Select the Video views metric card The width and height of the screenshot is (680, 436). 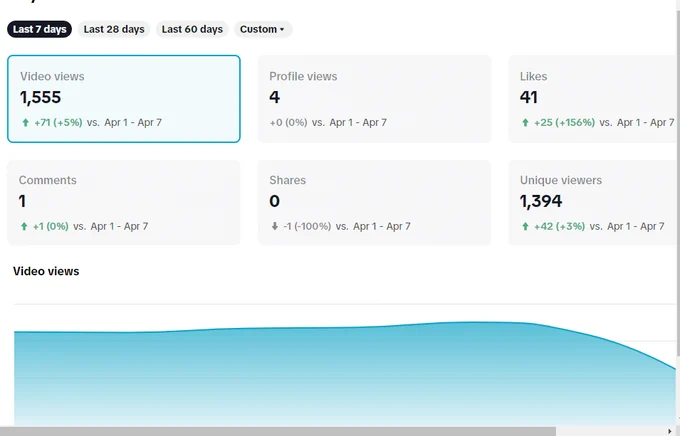[x=124, y=99]
